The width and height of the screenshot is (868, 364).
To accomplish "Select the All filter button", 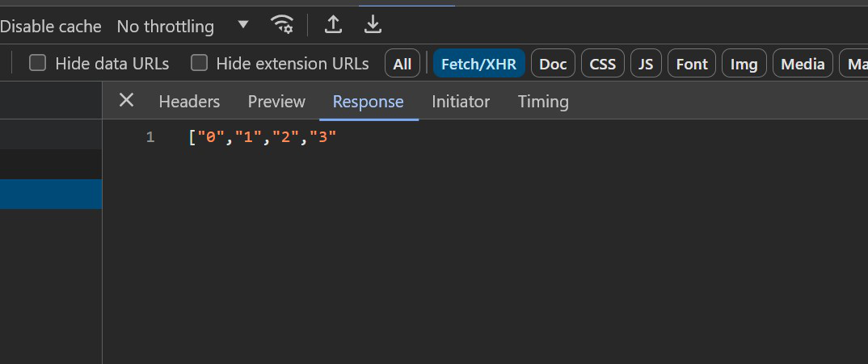I will (402, 64).
